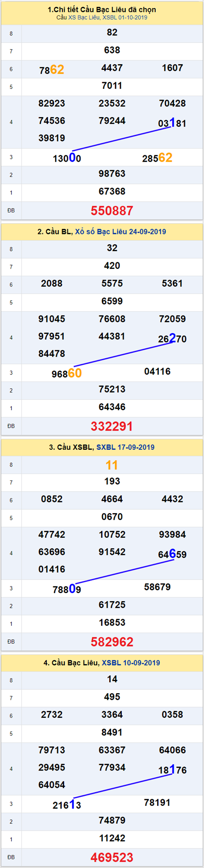Click prize 7 value 193

(112, 482)
